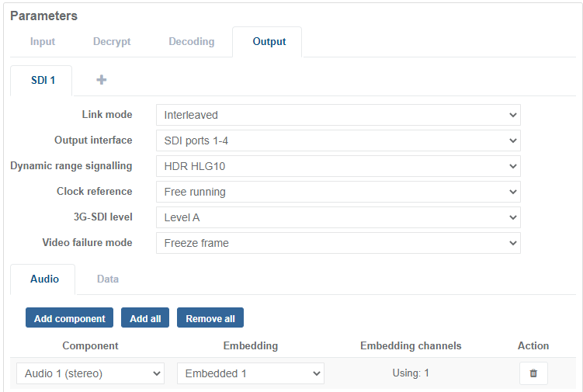This screenshot has width=583, height=392.
Task: Expand the Output interface dropdown
Action: click(338, 140)
